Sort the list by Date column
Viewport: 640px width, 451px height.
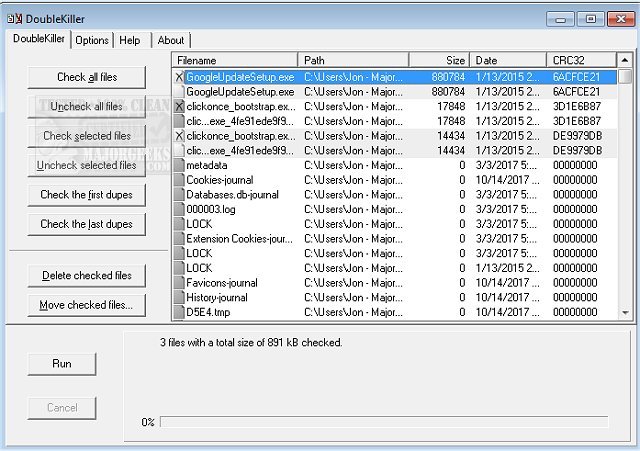click(508, 60)
